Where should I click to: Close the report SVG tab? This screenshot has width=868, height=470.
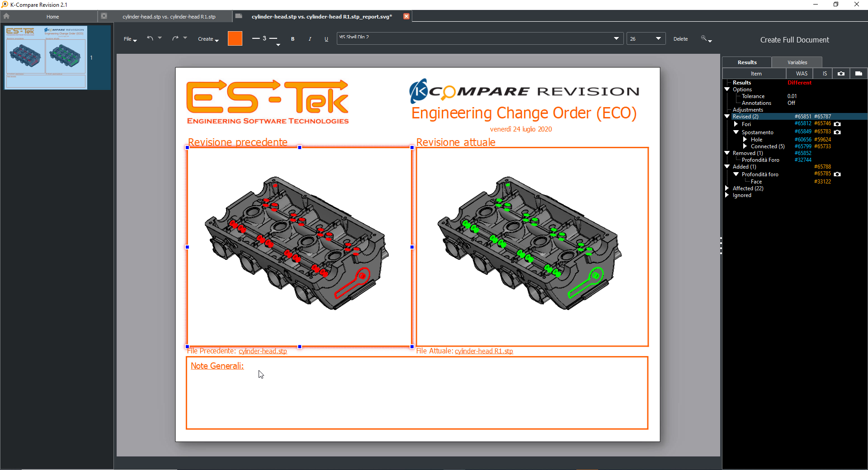(406, 16)
